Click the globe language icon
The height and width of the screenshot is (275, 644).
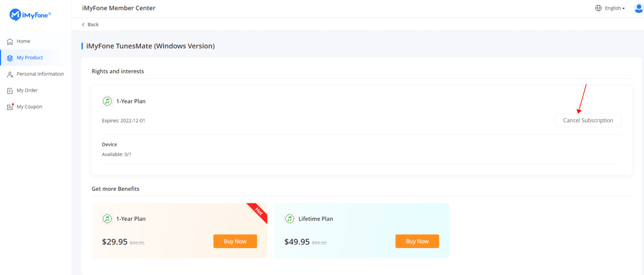coord(598,8)
